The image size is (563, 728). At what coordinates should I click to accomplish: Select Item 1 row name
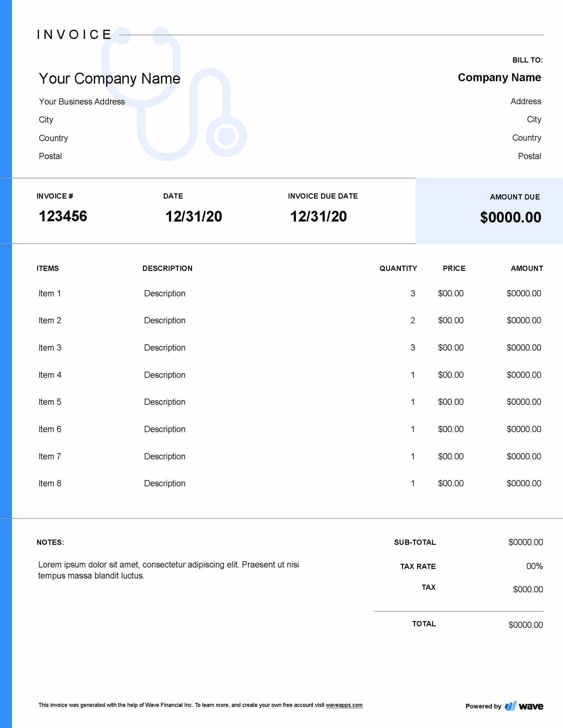[x=50, y=293]
